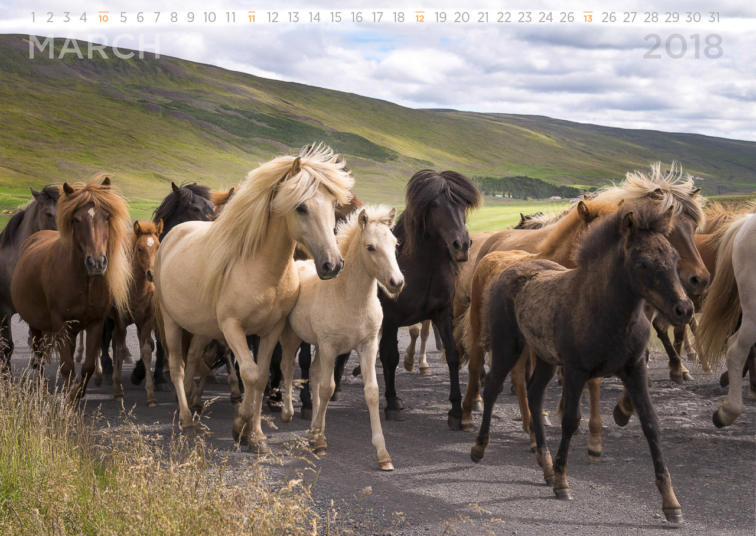This screenshot has width=756, height=536.
Task: Click the 2018 year label
Action: click(x=683, y=46)
